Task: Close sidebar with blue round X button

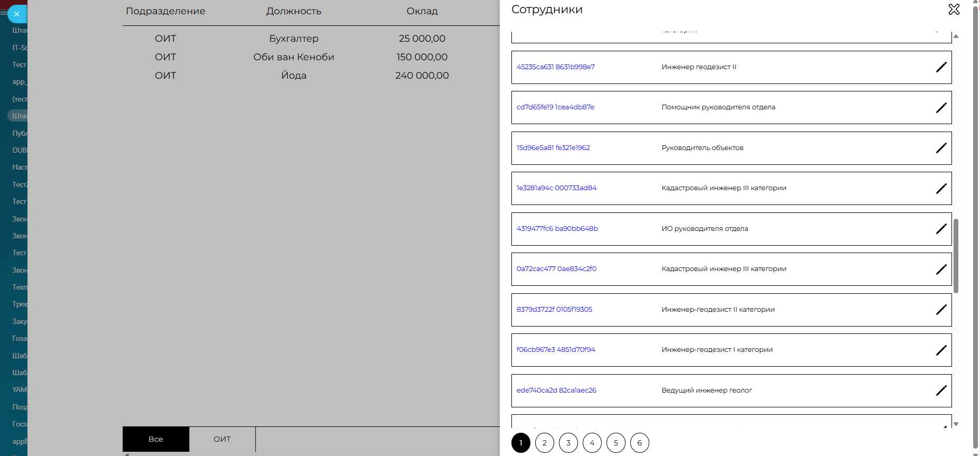Action: 17,14
